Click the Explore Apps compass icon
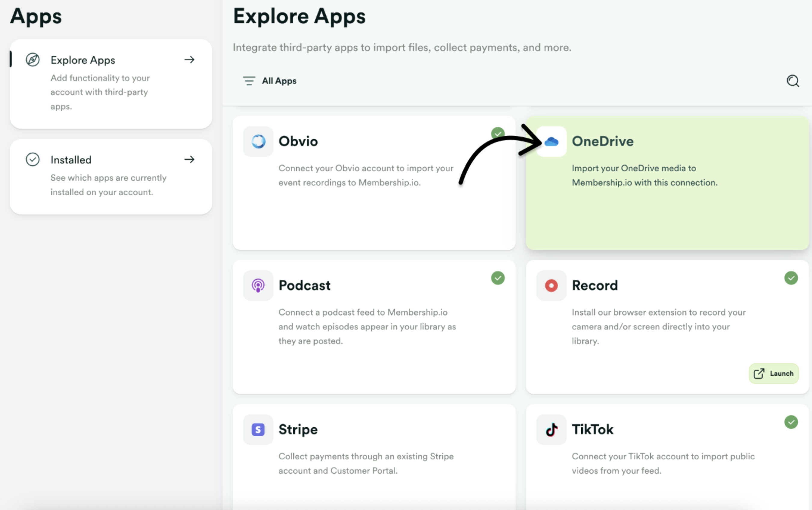 (x=33, y=60)
